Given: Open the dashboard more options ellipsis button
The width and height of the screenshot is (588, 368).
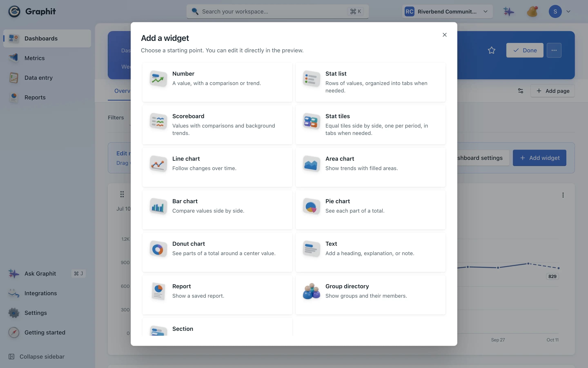Looking at the screenshot, I should 554,50.
